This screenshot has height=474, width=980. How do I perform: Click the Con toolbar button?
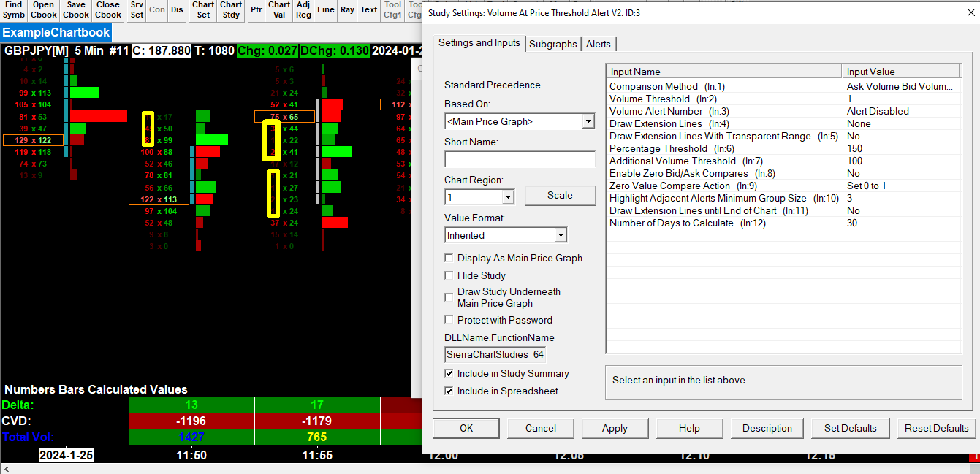pos(157,9)
